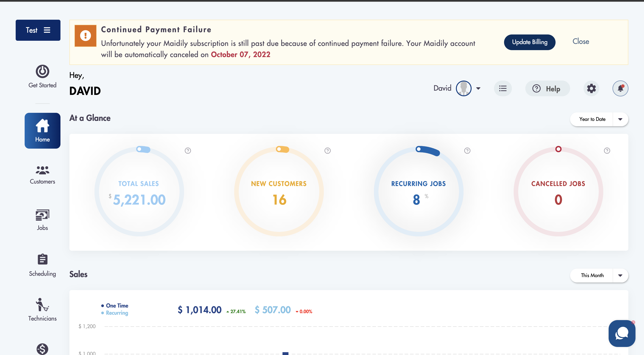This screenshot has width=644, height=355.
Task: Click the settings gear icon
Action: pyautogui.click(x=591, y=88)
